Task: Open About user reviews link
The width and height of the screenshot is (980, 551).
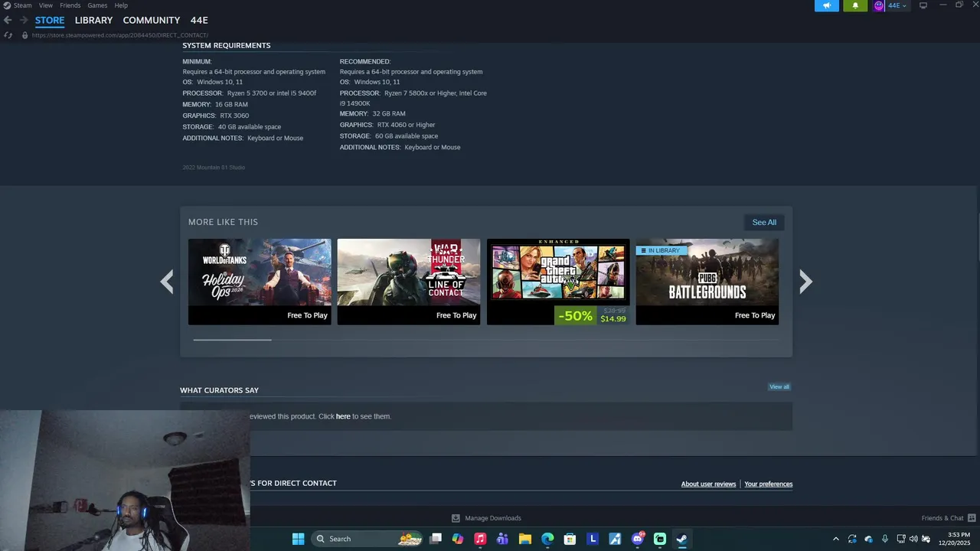Action: coord(708,484)
